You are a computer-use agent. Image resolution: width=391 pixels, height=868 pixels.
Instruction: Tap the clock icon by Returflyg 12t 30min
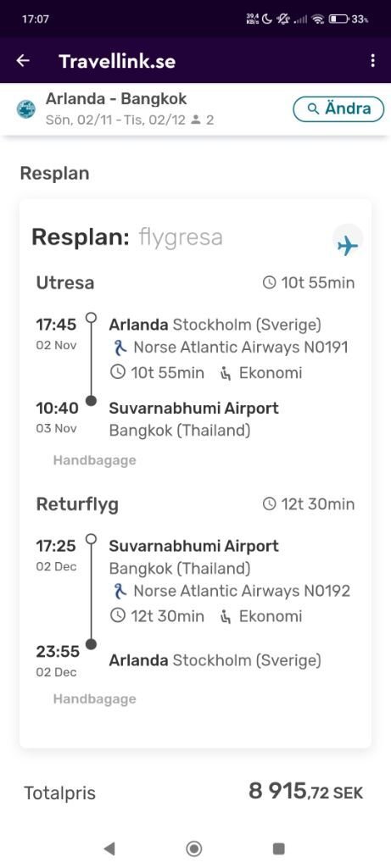(x=269, y=504)
